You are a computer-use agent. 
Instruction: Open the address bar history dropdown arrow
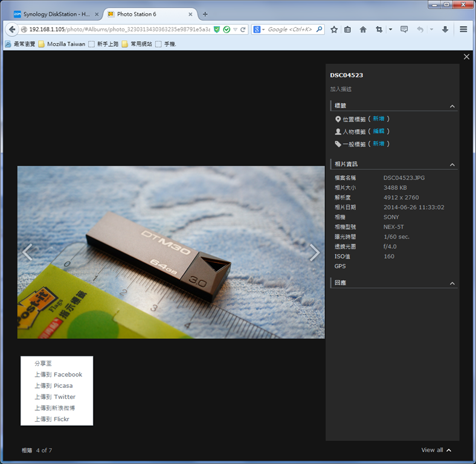pyautogui.click(x=235, y=30)
